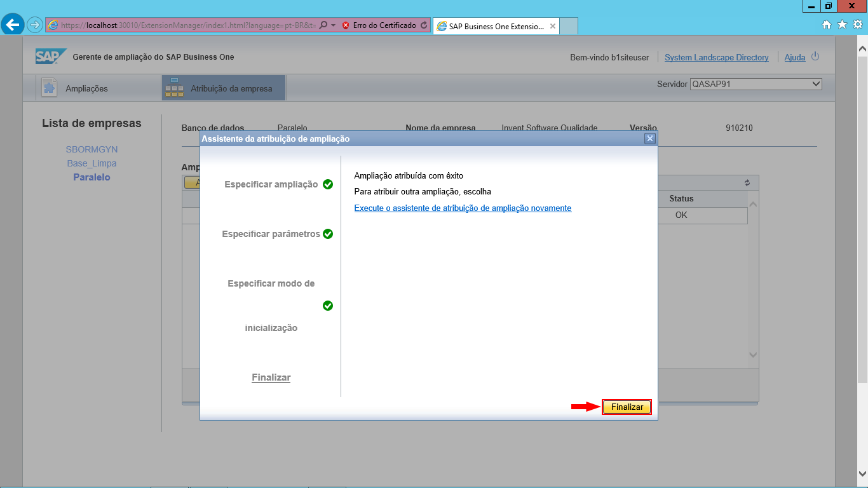Open the browser Tools gear icon
868x488 pixels.
tap(858, 25)
